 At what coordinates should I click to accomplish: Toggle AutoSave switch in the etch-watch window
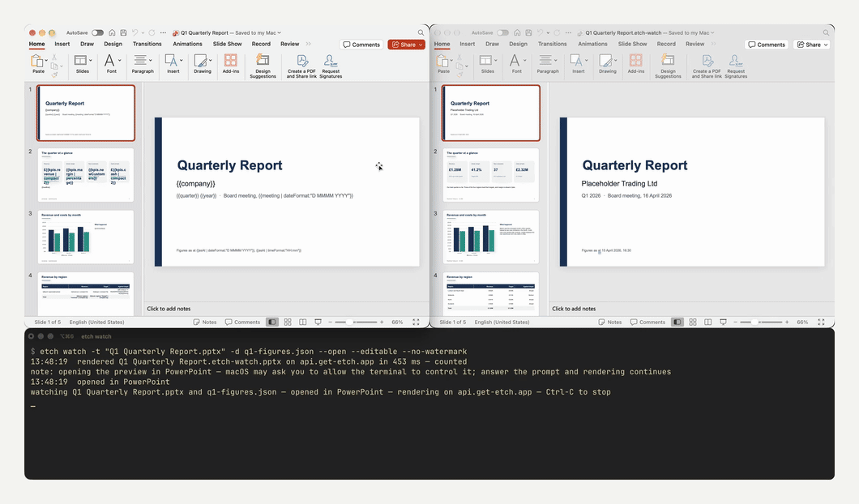(503, 33)
